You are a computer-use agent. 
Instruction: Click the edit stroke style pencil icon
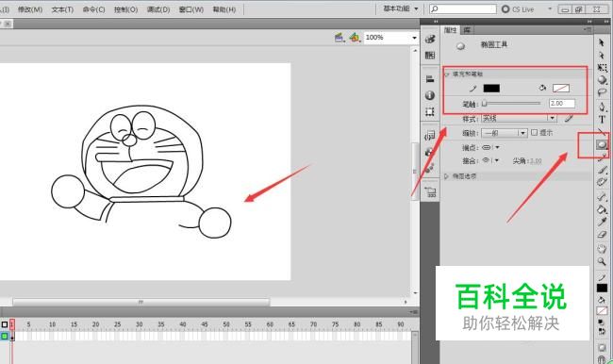click(570, 118)
